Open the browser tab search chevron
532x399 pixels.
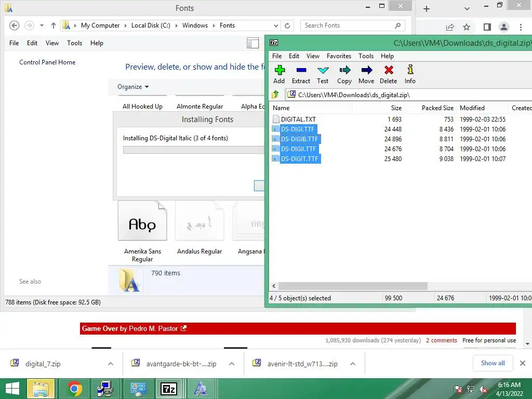coord(467,9)
